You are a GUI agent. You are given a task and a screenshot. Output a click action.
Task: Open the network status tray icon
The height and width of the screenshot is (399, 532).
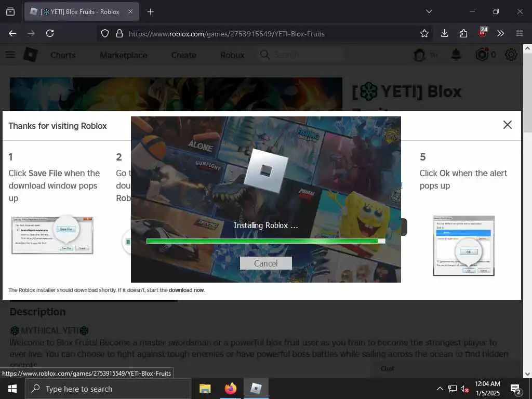(x=453, y=389)
